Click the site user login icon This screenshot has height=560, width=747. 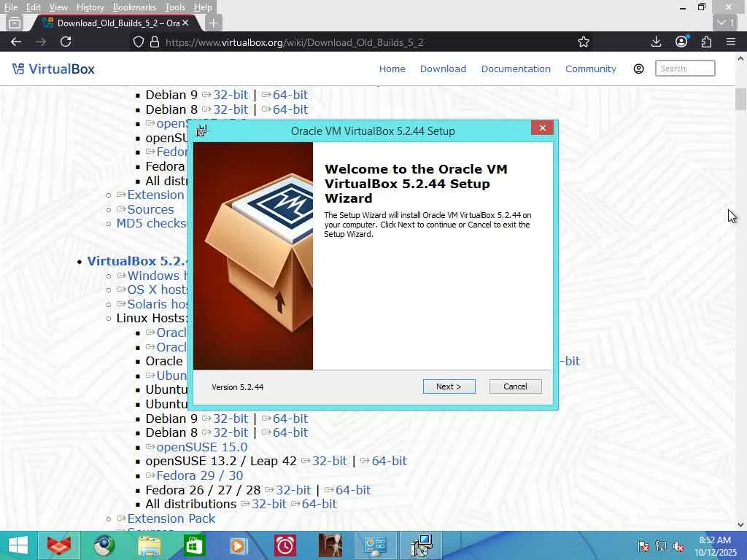tap(638, 69)
